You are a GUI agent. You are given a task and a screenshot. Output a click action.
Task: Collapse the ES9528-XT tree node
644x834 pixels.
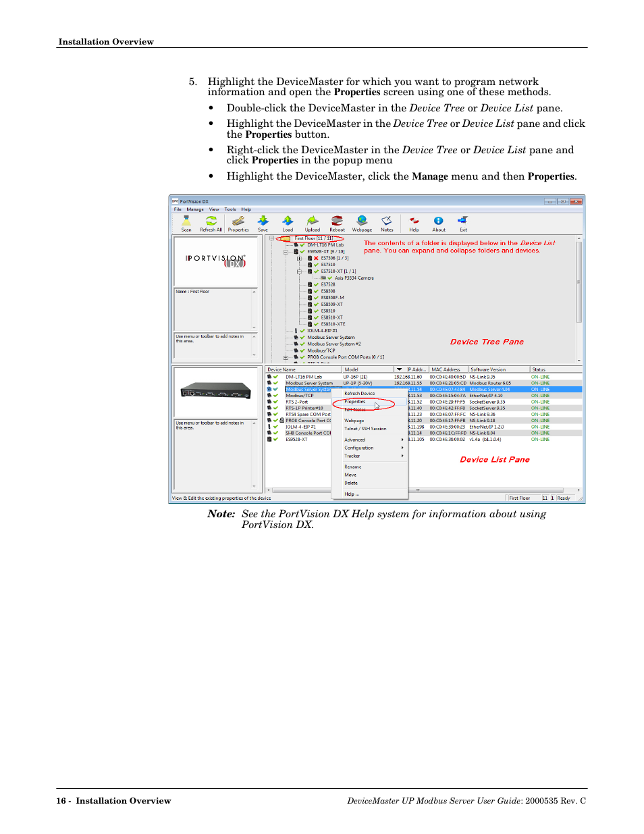[286, 252]
